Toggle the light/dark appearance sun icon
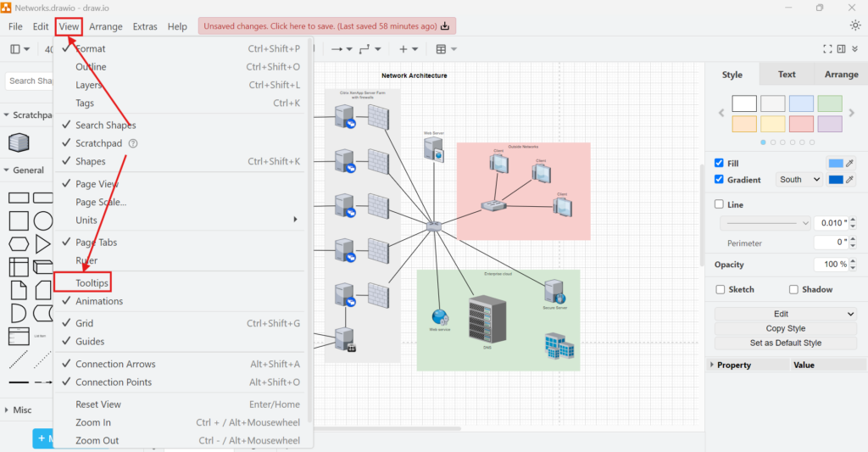Image resolution: width=868 pixels, height=452 pixels. click(x=854, y=25)
